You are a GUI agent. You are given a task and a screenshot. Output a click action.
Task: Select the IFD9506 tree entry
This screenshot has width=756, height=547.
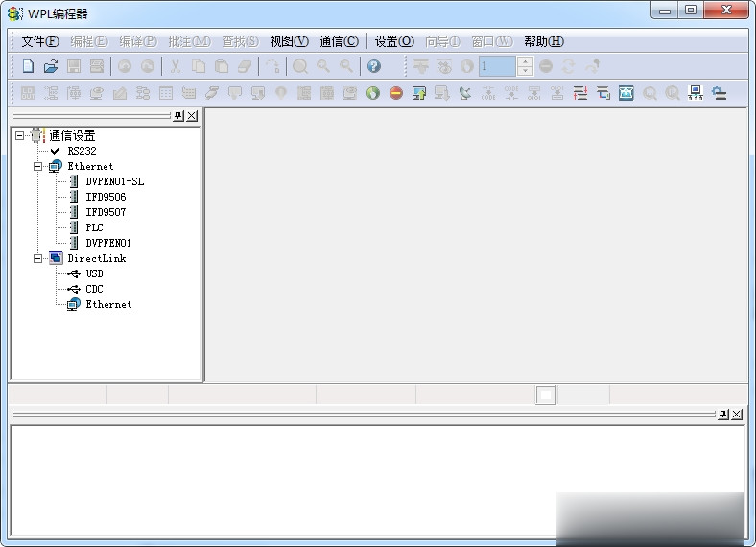pos(106,198)
